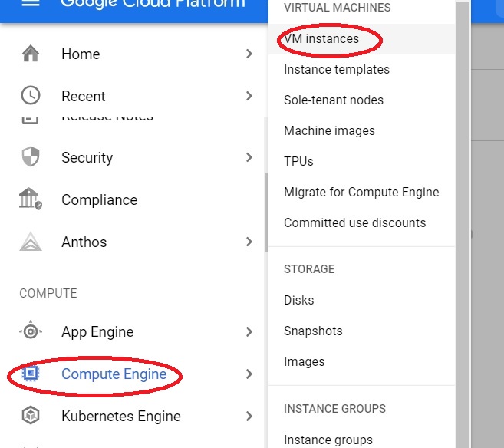The height and width of the screenshot is (448, 504).
Task: Expand the App Engine submenu chevron
Action: click(x=249, y=331)
